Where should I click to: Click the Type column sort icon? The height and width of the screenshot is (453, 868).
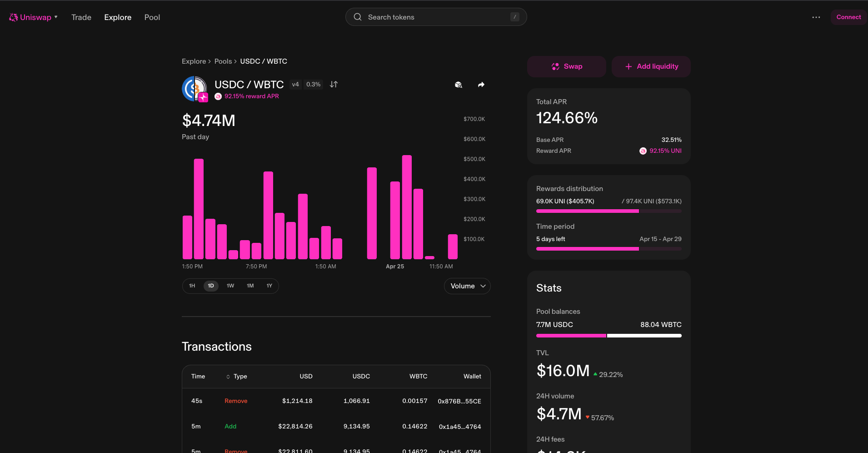[228, 377]
